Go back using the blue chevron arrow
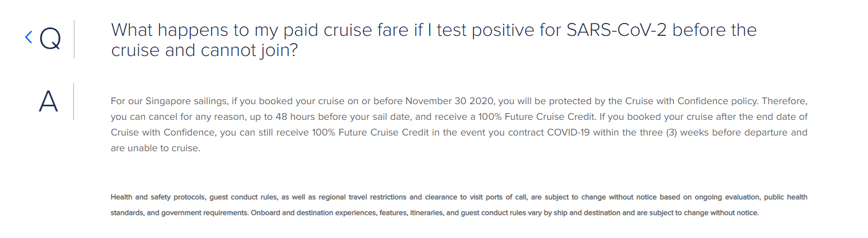Viewport: 868px width, 238px height. point(29,38)
